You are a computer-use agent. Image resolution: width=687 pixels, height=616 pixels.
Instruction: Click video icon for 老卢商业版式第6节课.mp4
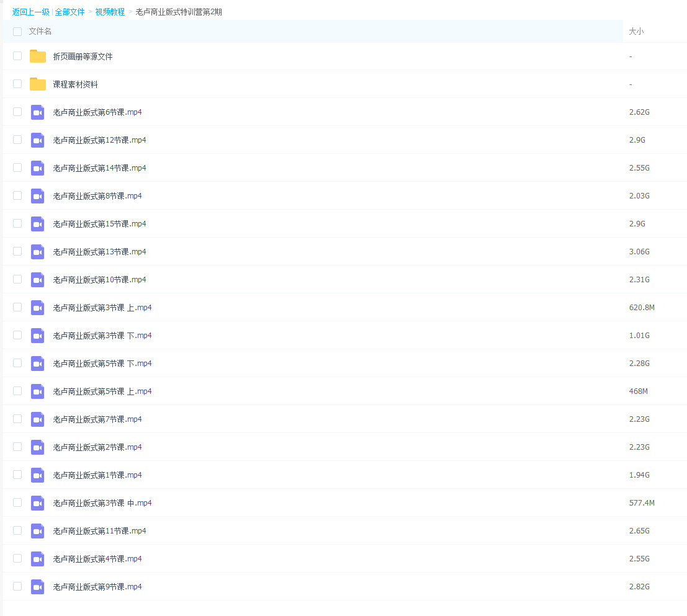coord(38,112)
